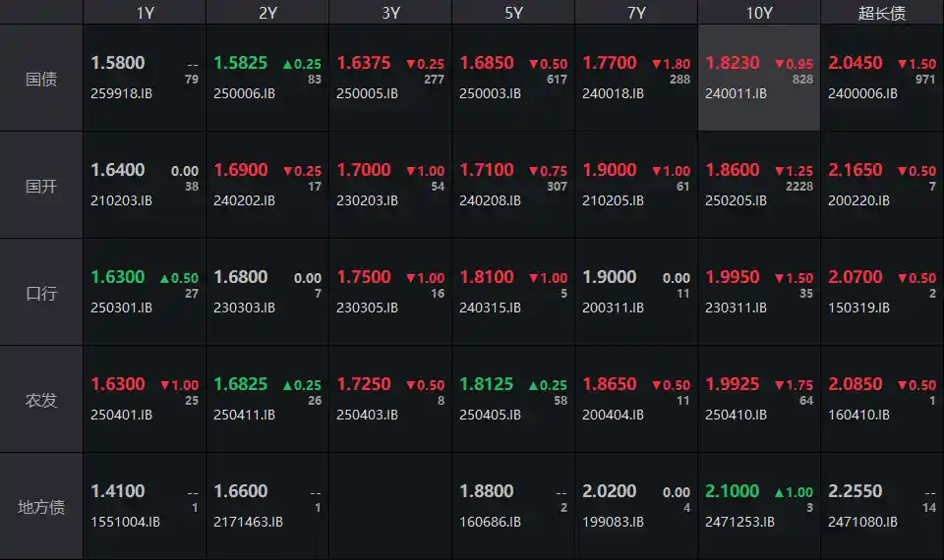Select the 2.1000 yield in 地方债 10Y
Viewport: 944px width, 560px height.
tap(732, 491)
